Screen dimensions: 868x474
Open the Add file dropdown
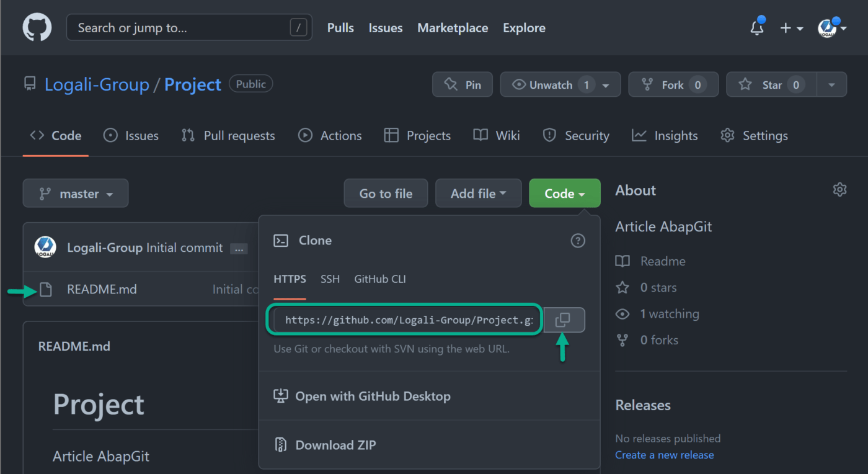pyautogui.click(x=479, y=194)
